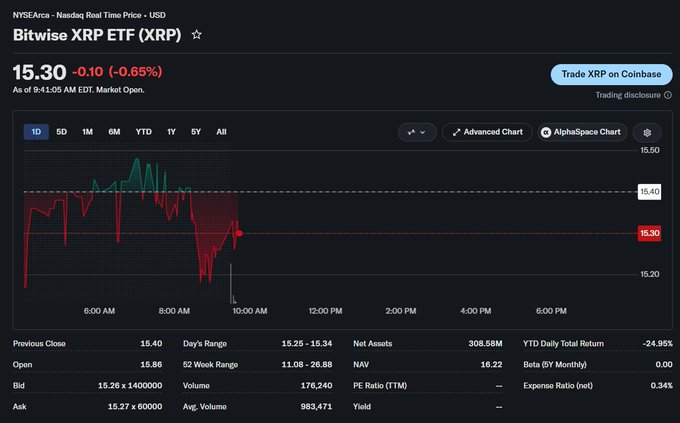
Task: Click the 15.40 previous close label
Action: click(649, 192)
